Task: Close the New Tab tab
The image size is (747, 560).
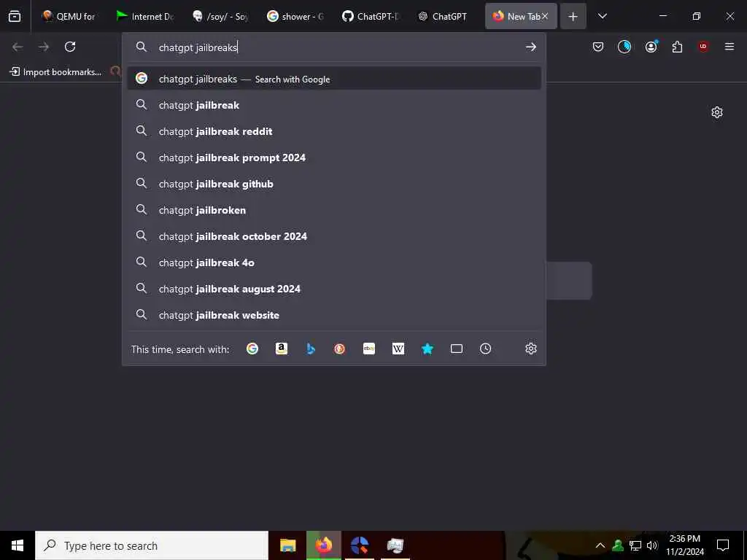Action: tap(544, 16)
